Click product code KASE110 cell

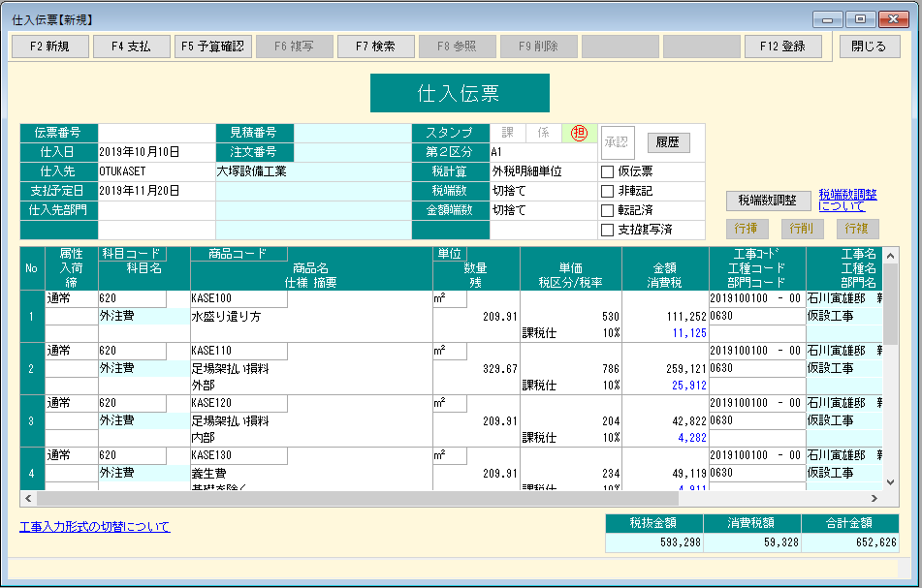click(x=238, y=352)
